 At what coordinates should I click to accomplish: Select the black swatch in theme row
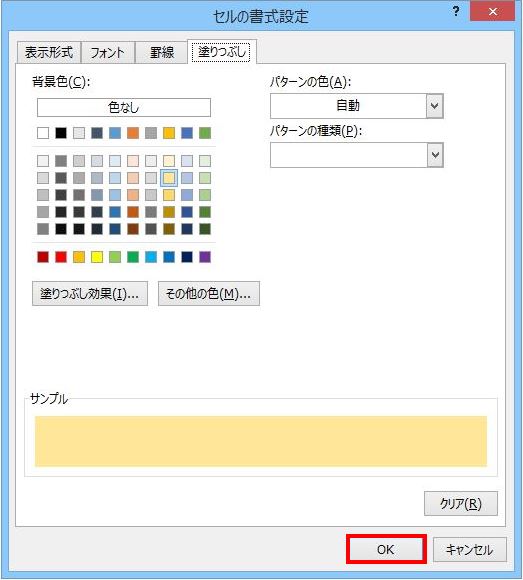(61, 133)
